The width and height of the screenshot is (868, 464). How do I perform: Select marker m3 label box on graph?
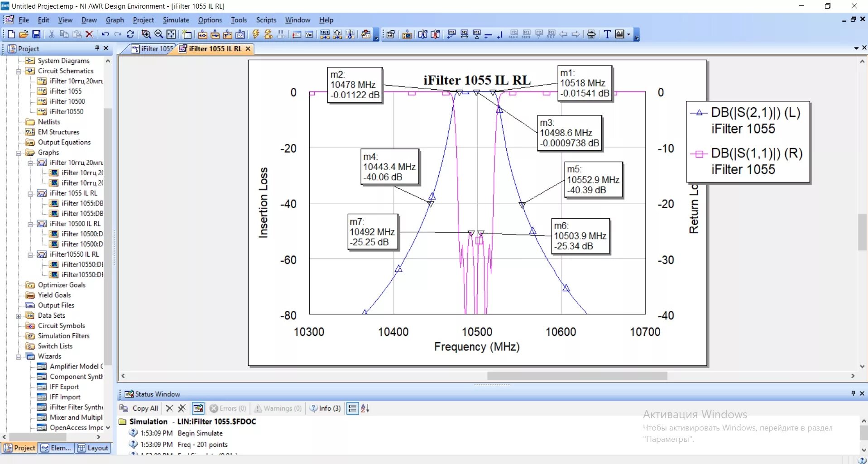[x=570, y=133]
